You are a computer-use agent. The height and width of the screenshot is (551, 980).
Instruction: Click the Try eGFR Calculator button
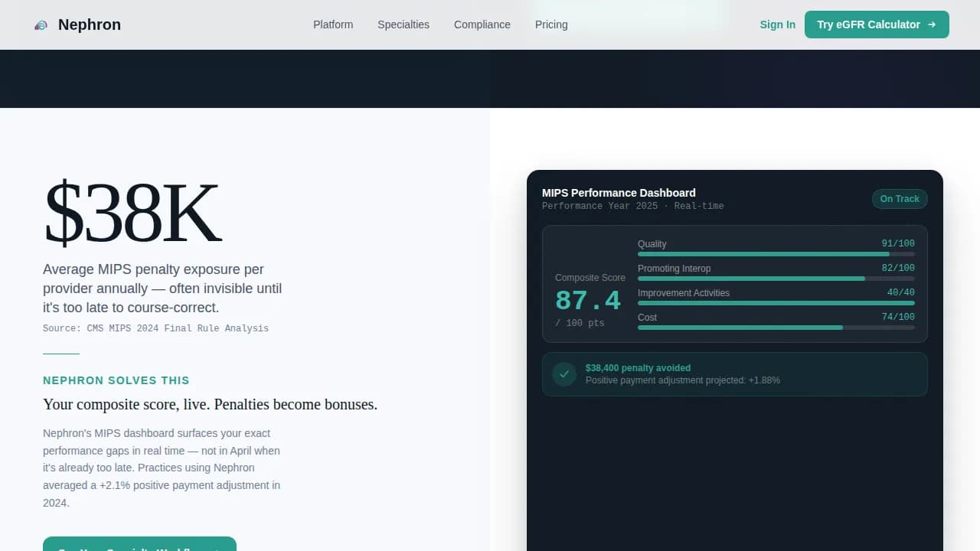(877, 24)
